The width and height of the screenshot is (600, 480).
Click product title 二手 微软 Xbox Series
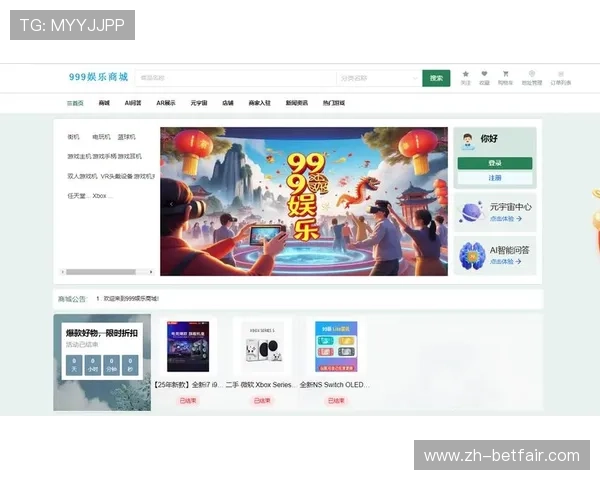[x=261, y=385]
